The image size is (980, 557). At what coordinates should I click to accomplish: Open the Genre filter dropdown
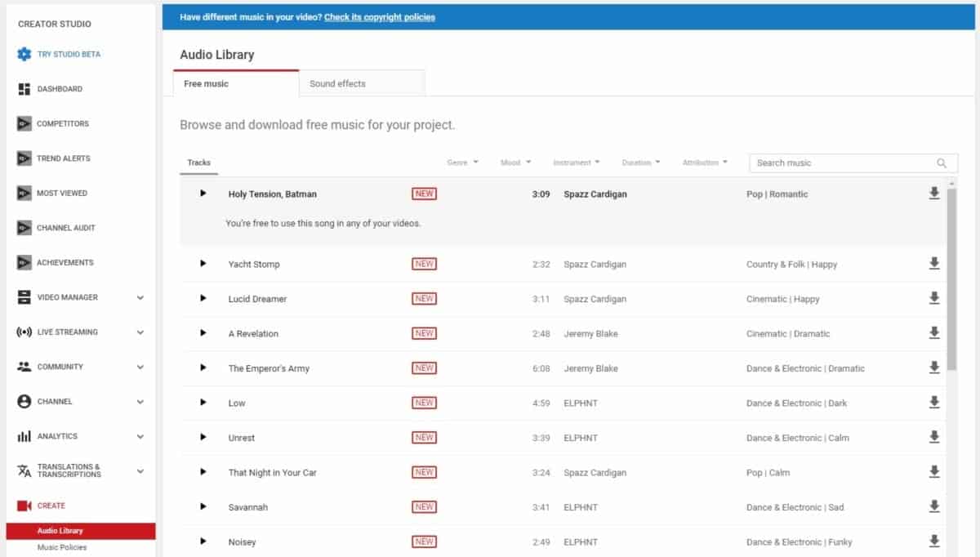pos(463,163)
